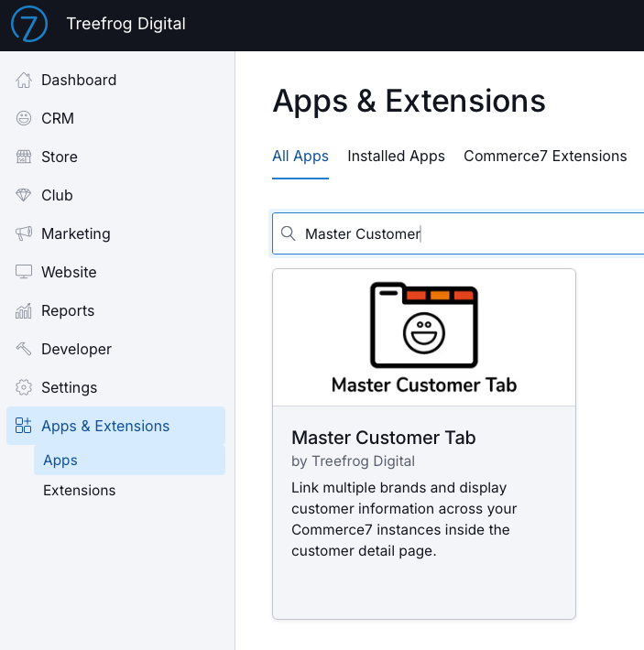Open the Master Customer Tab card title
This screenshot has height=650, width=644.
click(x=383, y=438)
